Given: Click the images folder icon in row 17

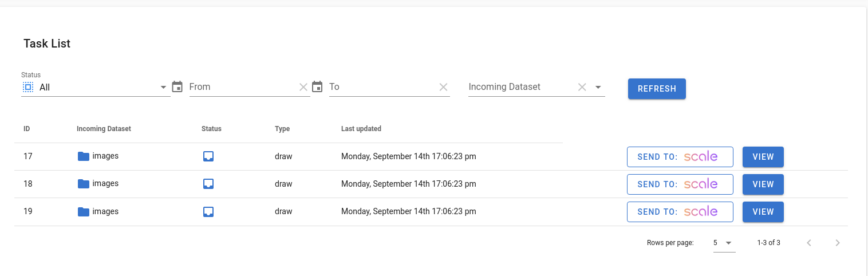Looking at the screenshot, I should pos(84,156).
